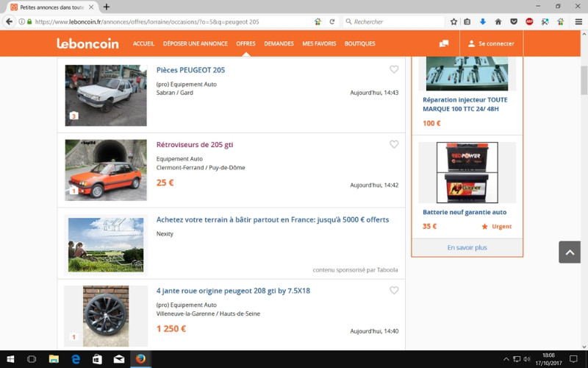Open the Pièces PEUGEOT 205 listing title
The image size is (588, 368).
tap(190, 70)
